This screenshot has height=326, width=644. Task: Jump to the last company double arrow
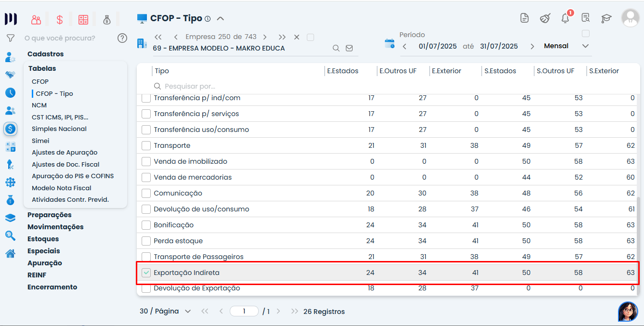282,37
